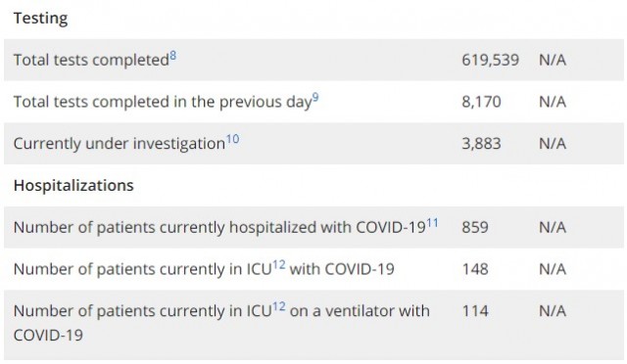The width and height of the screenshot is (627, 364).
Task: Click the 3,883 under investigation value
Action: pos(481,144)
